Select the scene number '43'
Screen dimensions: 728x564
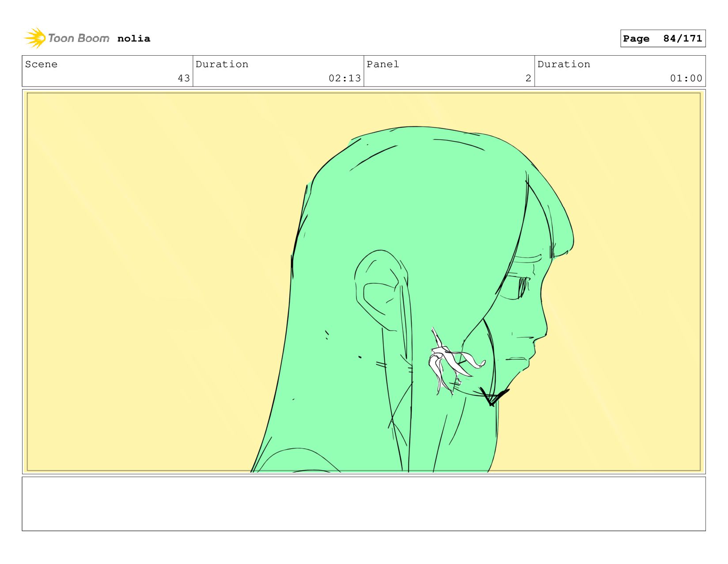[x=184, y=78]
